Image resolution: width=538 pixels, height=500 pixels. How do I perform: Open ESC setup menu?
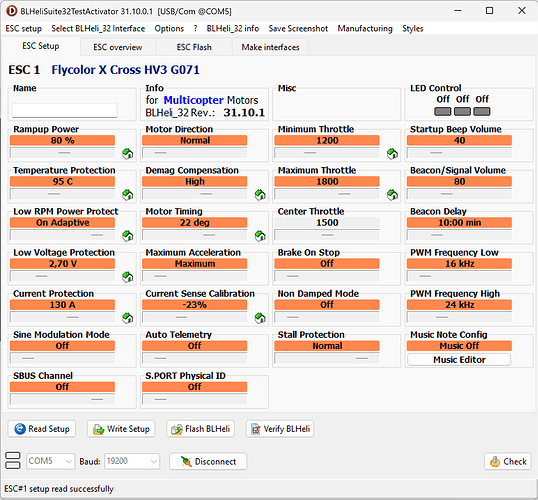tap(24, 28)
